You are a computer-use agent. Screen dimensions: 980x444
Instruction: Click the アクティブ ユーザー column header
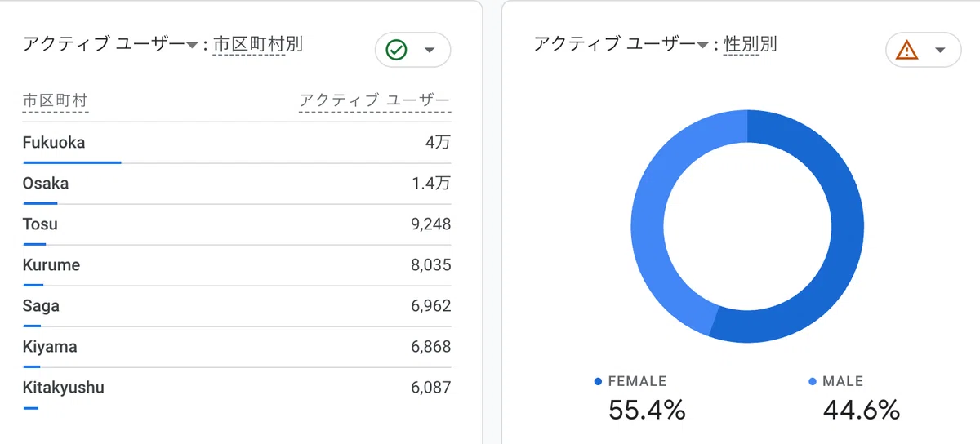(x=375, y=101)
